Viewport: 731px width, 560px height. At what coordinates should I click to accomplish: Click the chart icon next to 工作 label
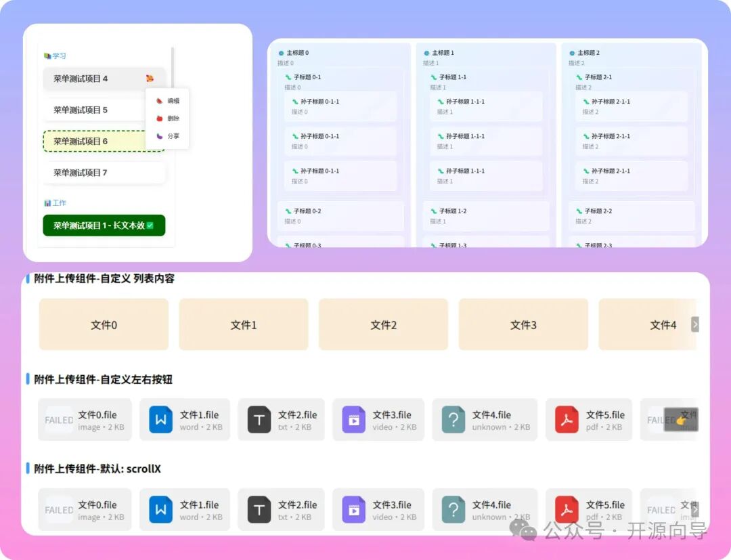coord(47,202)
